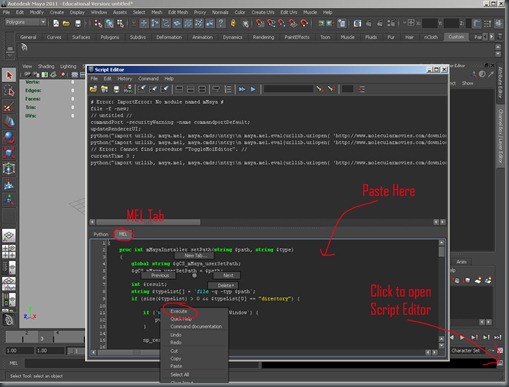Viewport: 509px width, 387px height.
Task: Click Find Next search-up icon
Action: [331, 89]
